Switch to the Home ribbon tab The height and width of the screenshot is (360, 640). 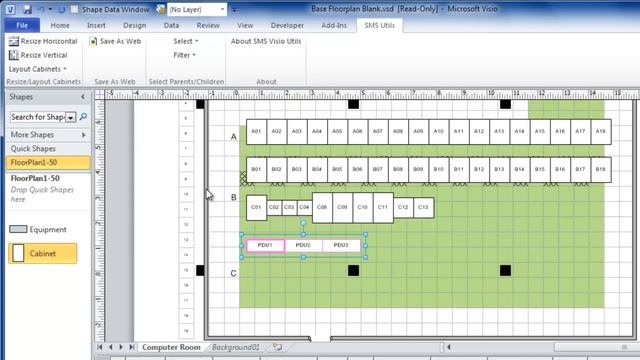[60, 25]
